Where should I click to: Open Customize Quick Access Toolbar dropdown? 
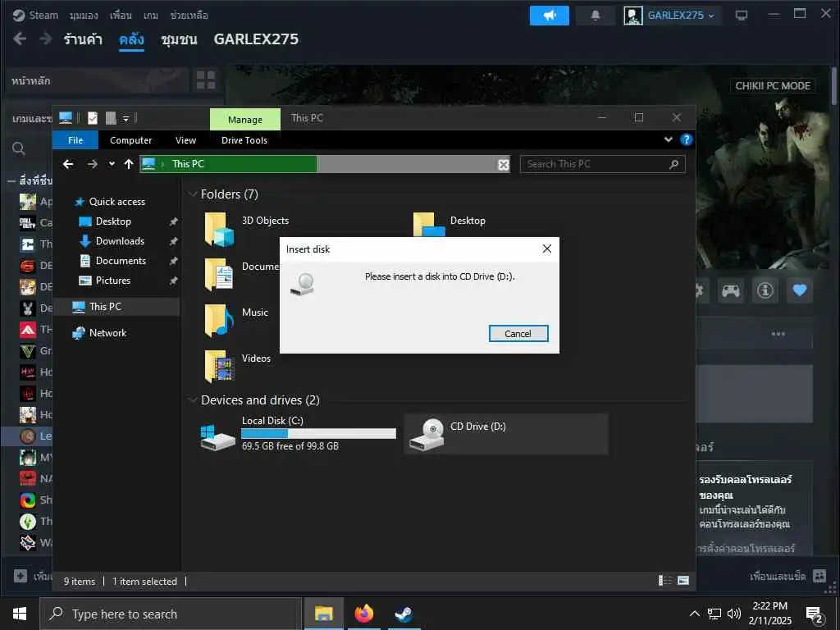pyautogui.click(x=126, y=118)
